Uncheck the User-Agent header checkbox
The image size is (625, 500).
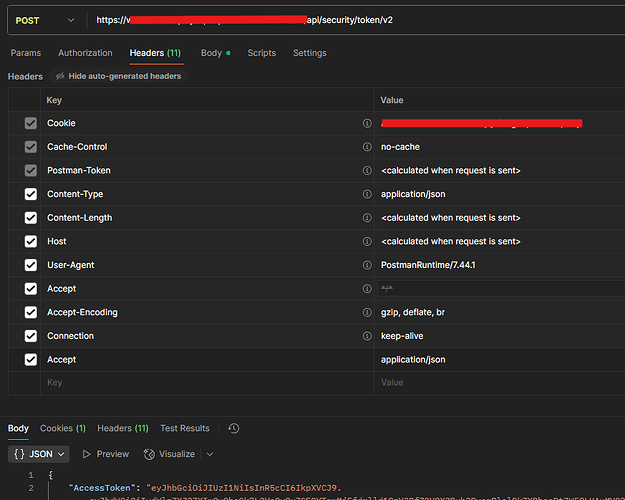point(31,265)
